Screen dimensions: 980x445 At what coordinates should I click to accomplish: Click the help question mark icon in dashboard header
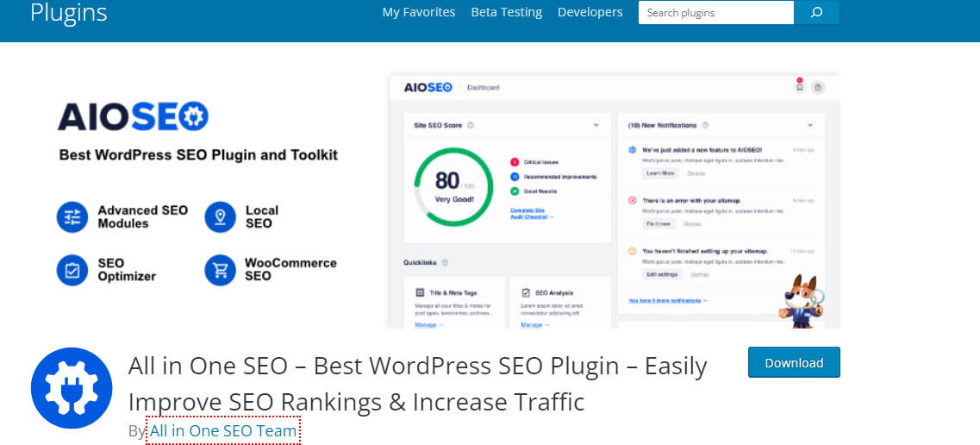click(817, 87)
